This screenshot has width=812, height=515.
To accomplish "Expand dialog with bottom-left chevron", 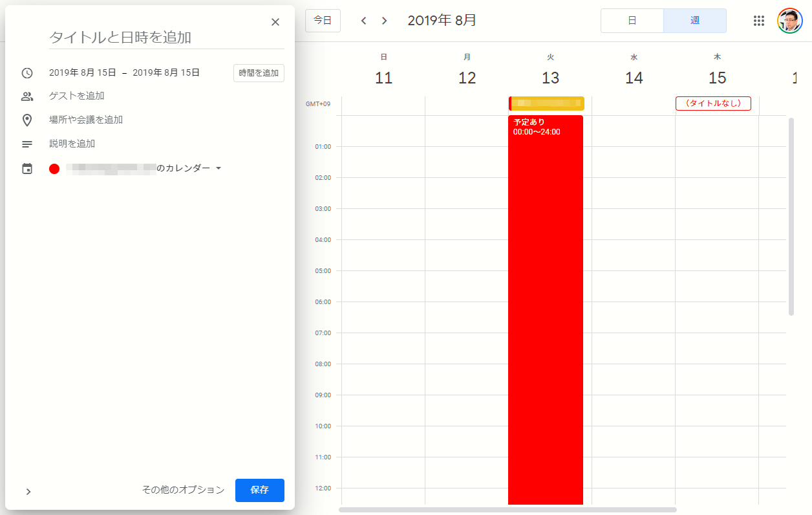I will point(28,492).
